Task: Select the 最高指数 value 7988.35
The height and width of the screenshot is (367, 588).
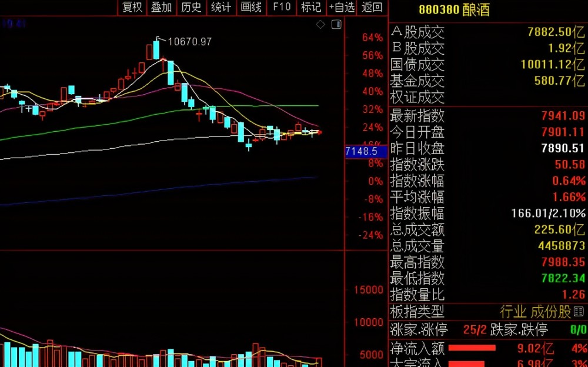Action: (563, 262)
